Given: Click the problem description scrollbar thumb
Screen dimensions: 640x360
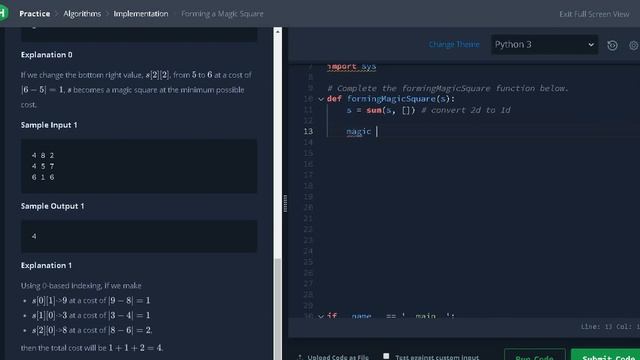Looking at the screenshot, I should point(278,309).
